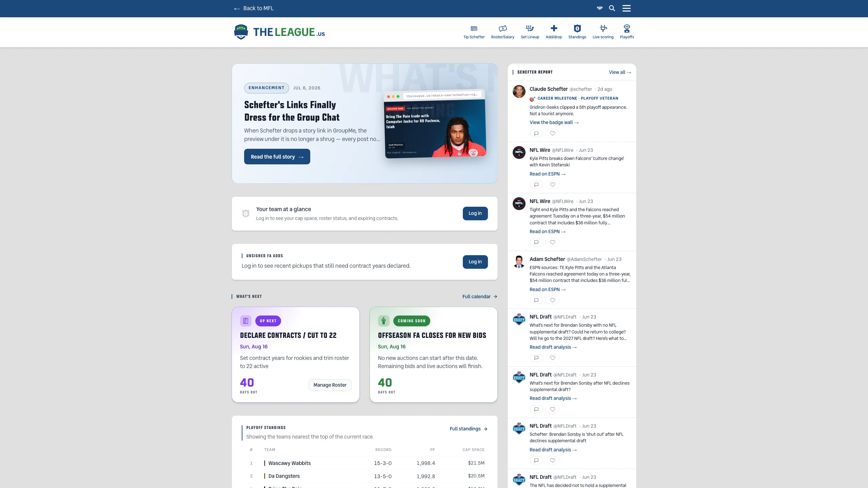
Task: Open Tip Schefter from the nav
Action: pyautogui.click(x=474, y=32)
